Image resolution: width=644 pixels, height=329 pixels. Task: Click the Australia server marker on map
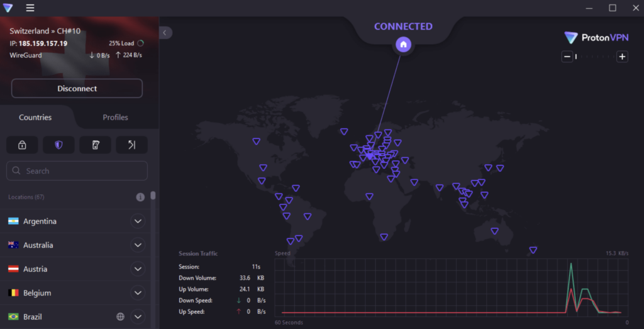(x=495, y=231)
